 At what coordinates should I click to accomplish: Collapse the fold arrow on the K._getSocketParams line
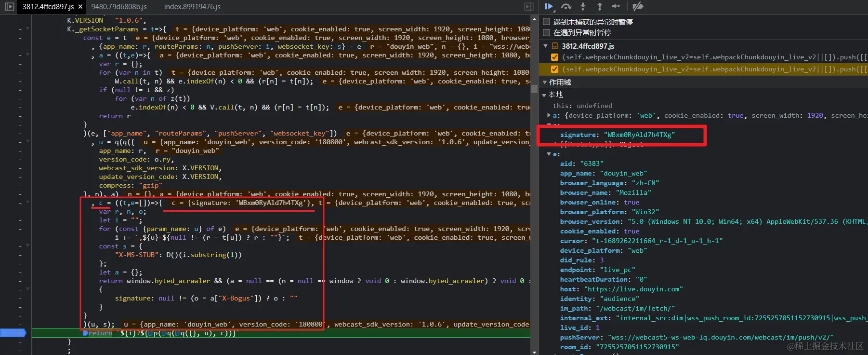(x=27, y=29)
